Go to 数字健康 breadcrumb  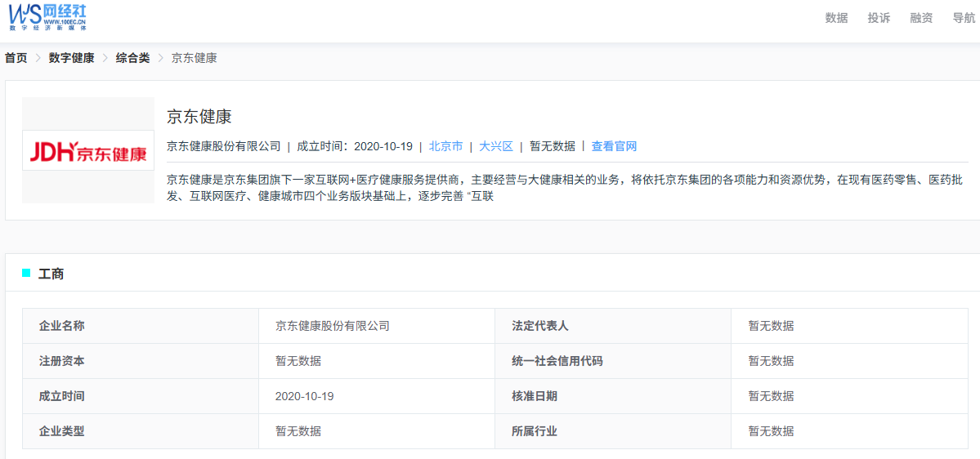coord(72,58)
